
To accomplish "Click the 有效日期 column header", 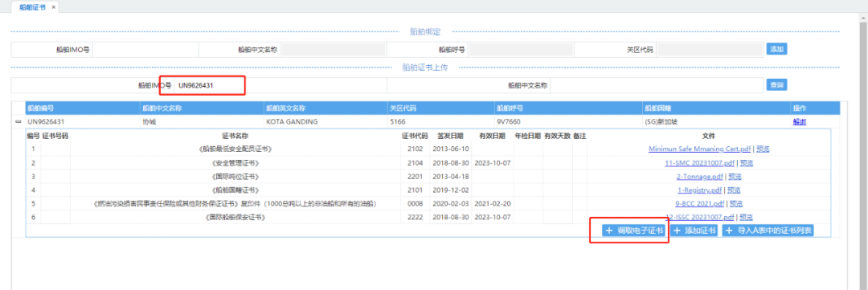I will pos(492,136).
